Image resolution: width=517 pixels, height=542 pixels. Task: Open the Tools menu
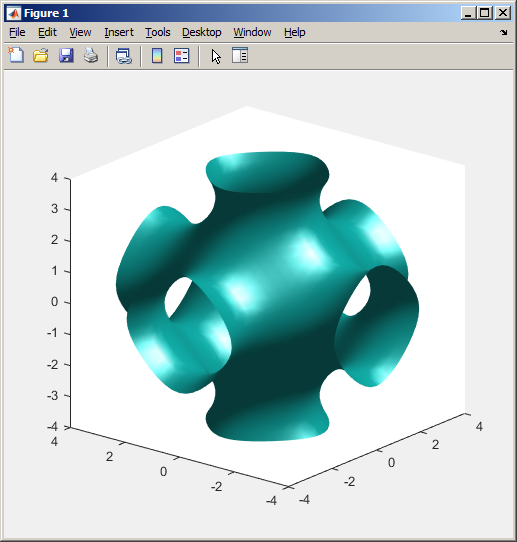[158, 32]
